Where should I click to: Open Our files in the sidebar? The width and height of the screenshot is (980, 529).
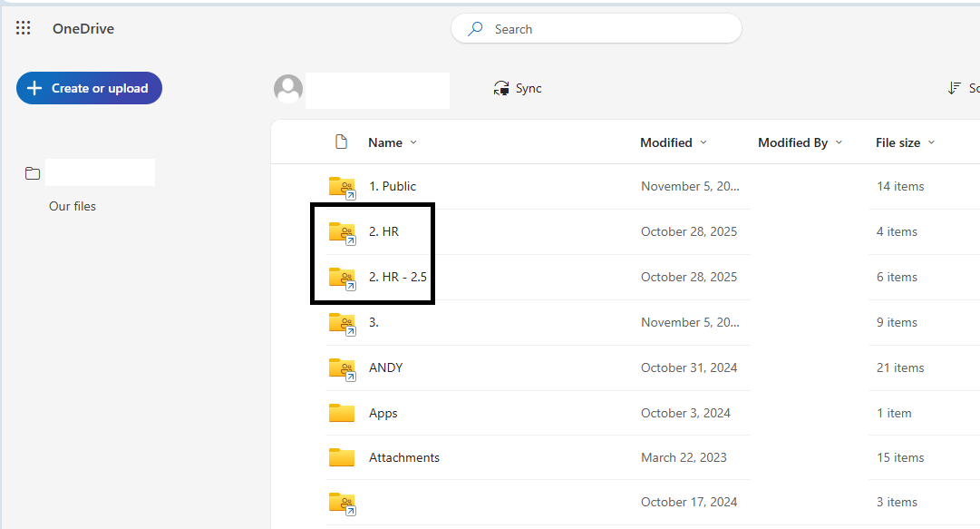point(73,206)
